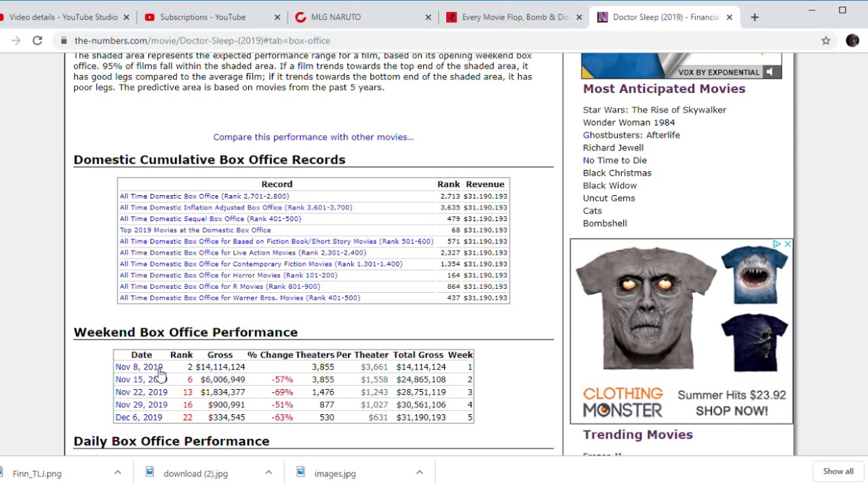Open a new browser tab

[x=755, y=17]
